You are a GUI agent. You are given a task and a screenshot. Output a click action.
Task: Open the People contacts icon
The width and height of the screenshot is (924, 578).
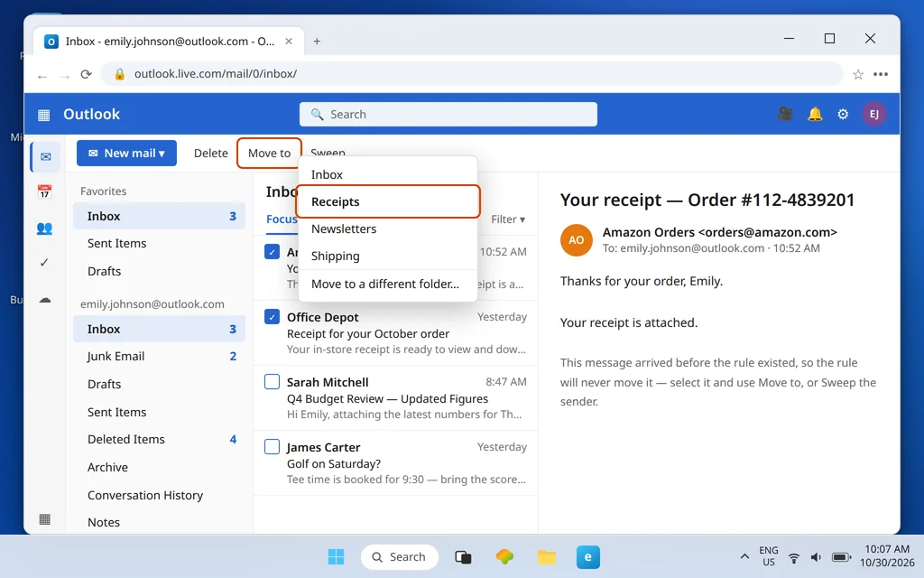(x=44, y=228)
